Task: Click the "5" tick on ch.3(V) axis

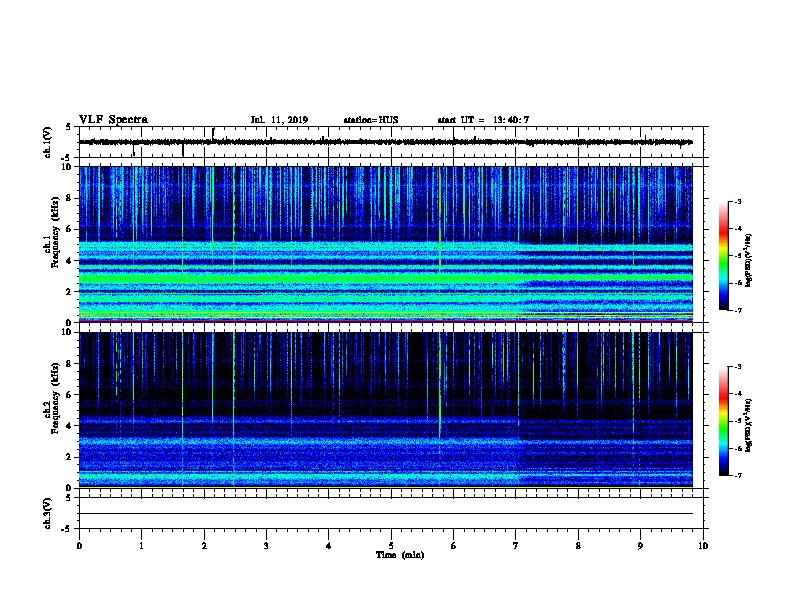Action: (x=68, y=498)
